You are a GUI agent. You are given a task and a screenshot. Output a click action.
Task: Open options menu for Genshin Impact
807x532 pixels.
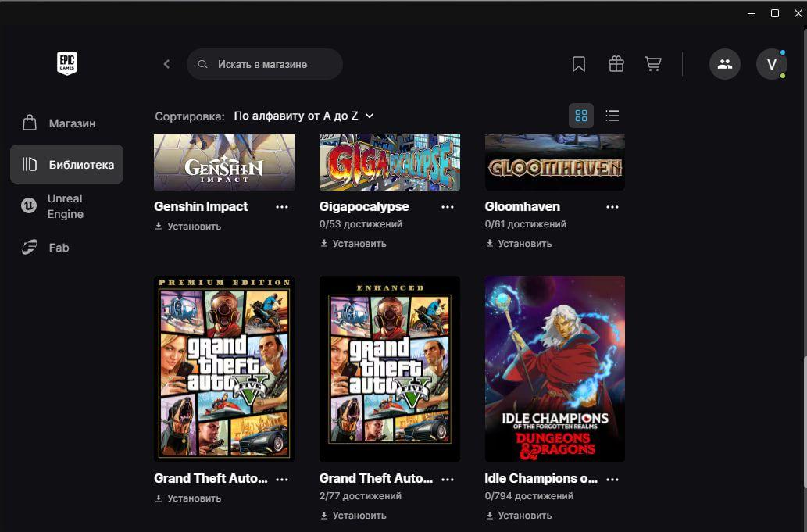[x=282, y=207]
